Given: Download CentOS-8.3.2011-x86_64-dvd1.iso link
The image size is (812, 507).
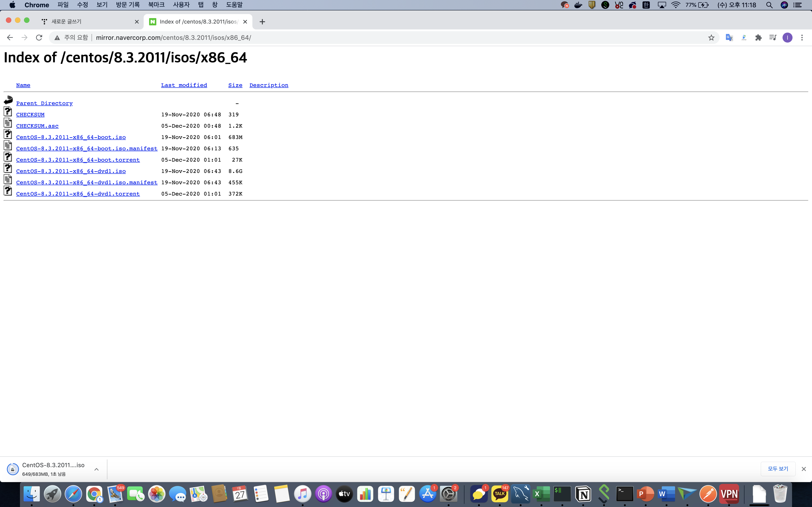Looking at the screenshot, I should 71,171.
